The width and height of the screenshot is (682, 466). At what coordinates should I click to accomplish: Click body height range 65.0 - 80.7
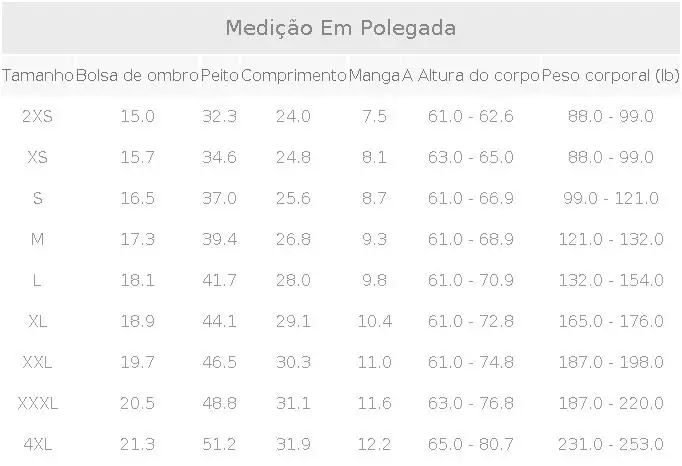[x=470, y=444]
